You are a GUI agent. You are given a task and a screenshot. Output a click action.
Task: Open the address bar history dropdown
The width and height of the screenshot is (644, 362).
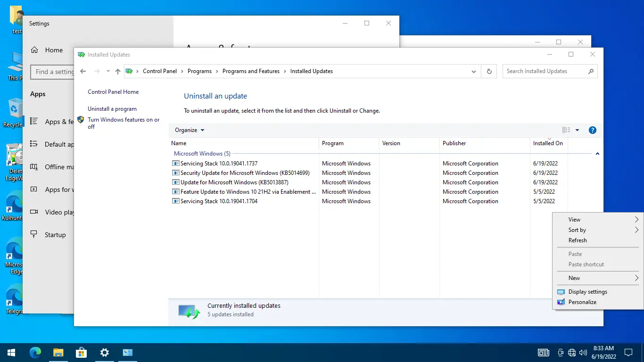473,71
